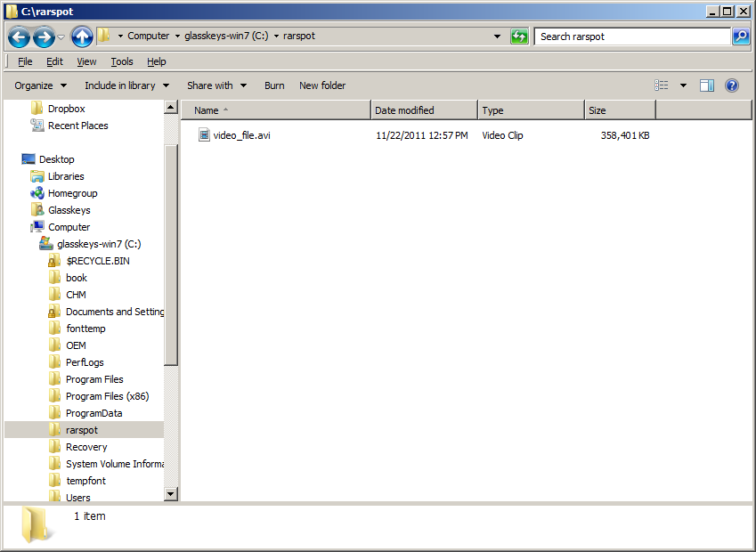Open the Tools menu
The image size is (756, 552).
tap(122, 61)
